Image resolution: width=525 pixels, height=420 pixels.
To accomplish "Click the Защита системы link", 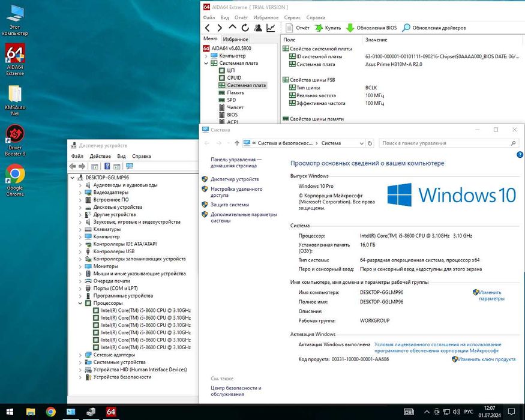I will [230, 205].
